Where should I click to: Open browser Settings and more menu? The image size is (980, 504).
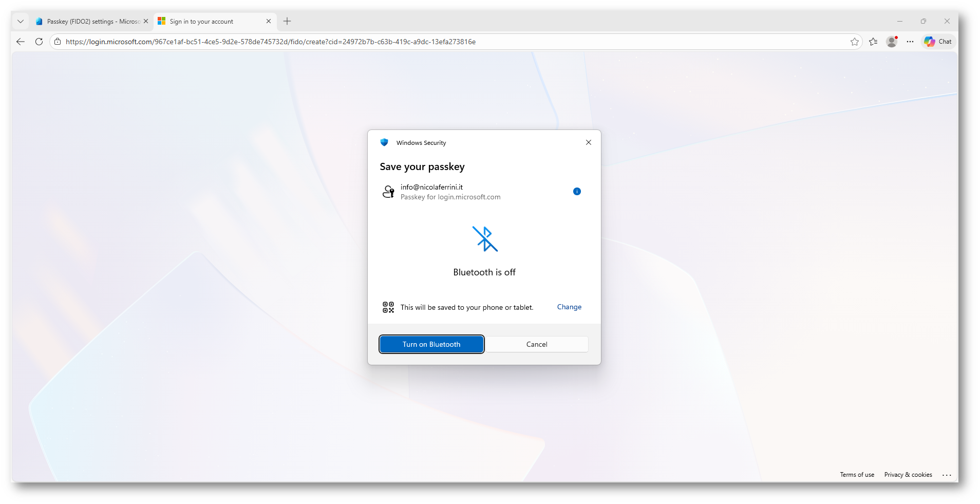point(910,42)
